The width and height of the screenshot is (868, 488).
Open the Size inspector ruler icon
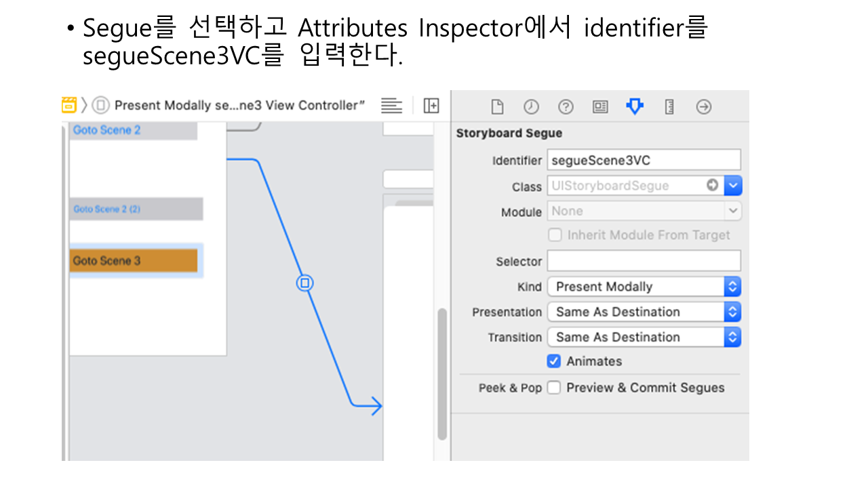pyautogui.click(x=669, y=107)
